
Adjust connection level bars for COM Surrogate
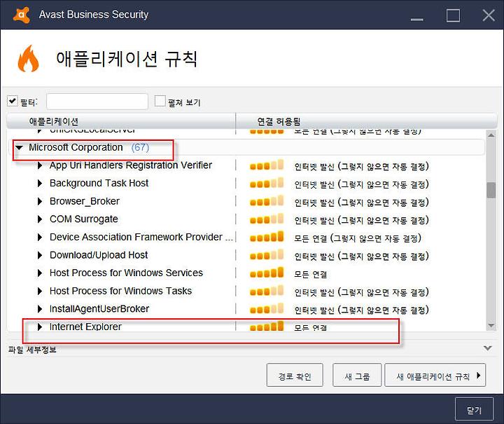coord(267,219)
